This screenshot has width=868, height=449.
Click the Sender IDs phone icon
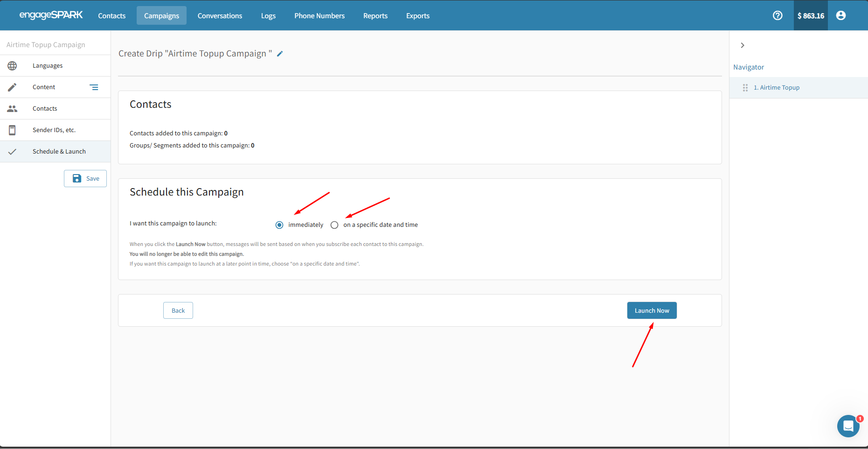13,130
